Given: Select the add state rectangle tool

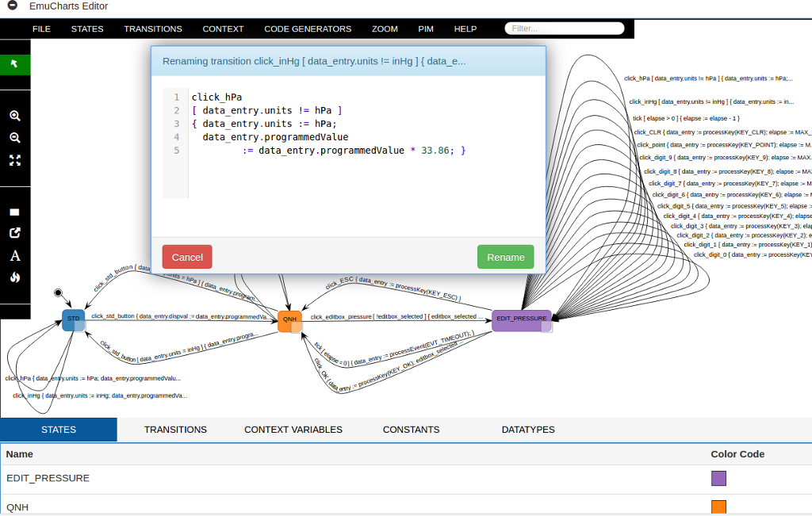Looking at the screenshot, I should 14,212.
